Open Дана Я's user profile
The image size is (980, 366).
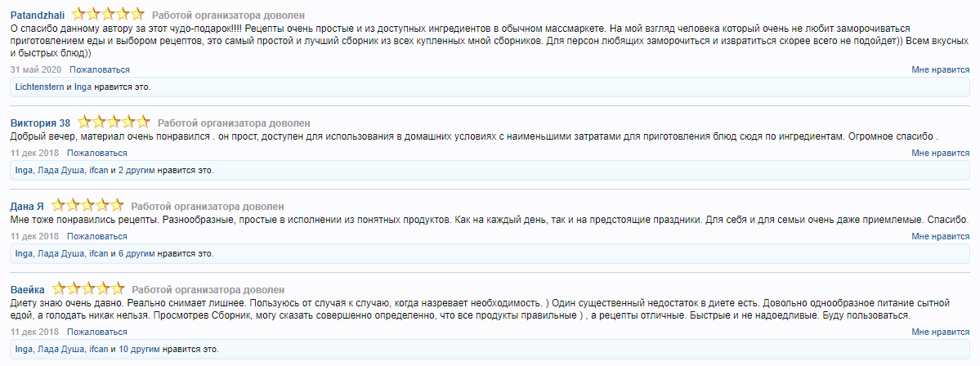pyautogui.click(x=27, y=206)
